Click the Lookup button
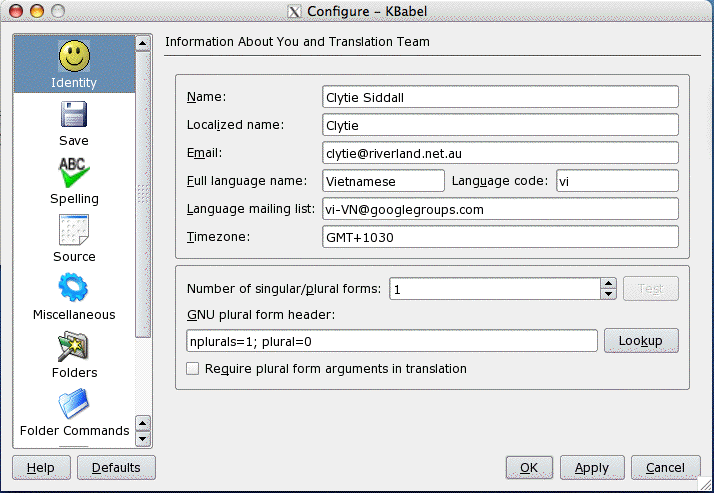 coord(641,341)
